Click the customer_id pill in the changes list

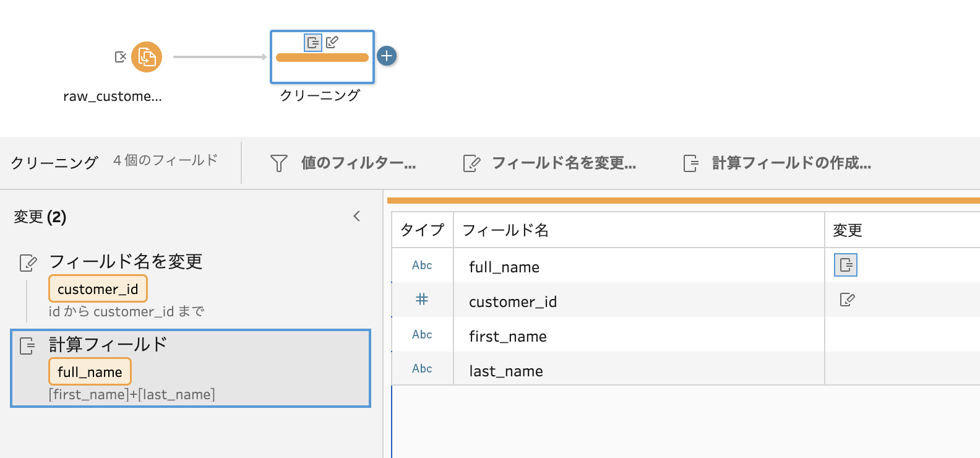(x=98, y=289)
